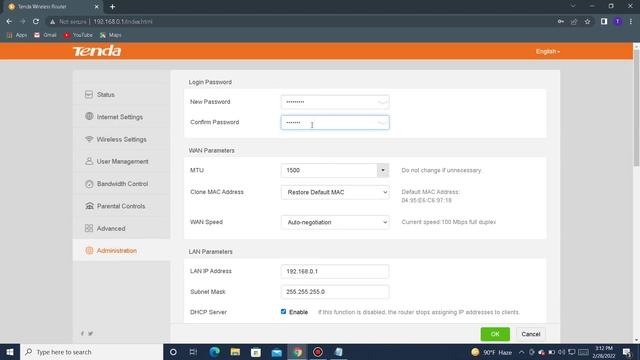The width and height of the screenshot is (640, 360).
Task: Open the Windows Start menu
Action: point(10,352)
